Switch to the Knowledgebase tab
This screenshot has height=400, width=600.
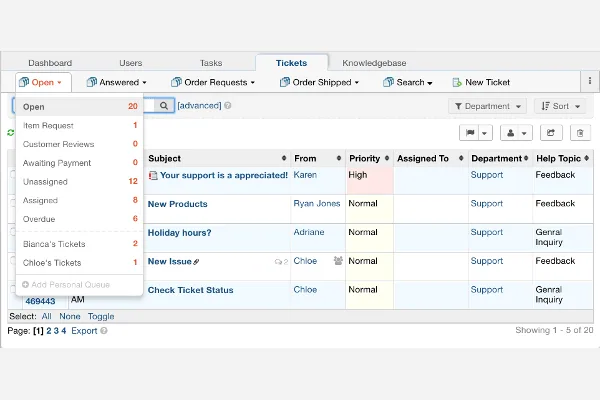pos(374,63)
